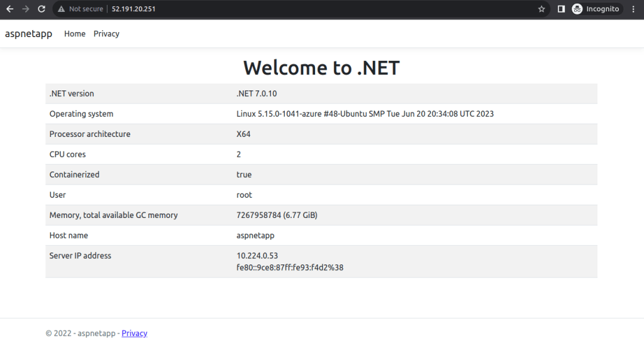Click the 10.224.0.53 server IP address
Image resolution: width=644 pixels, height=348 pixels.
pos(257,256)
